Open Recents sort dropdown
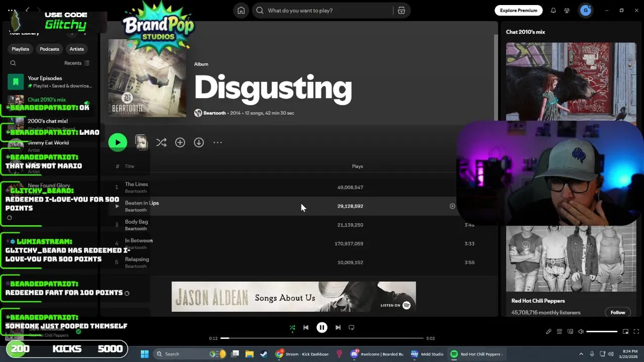Screen dimensions: 644x362 (x=76, y=63)
